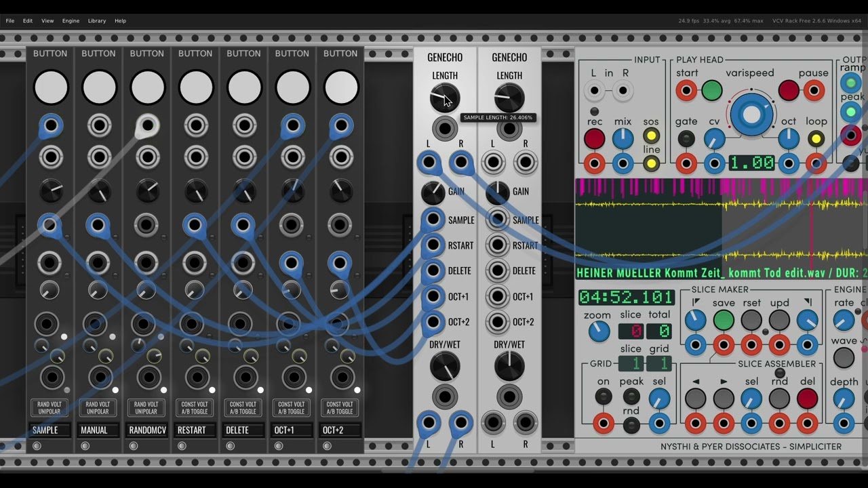This screenshot has height=488, width=868.
Task: Click the CONST VOLT A/B TOGGLE mode on DELETE module
Action: (x=243, y=408)
